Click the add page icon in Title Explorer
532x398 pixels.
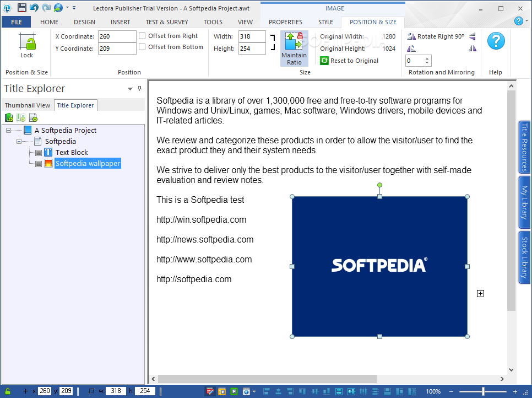(x=33, y=118)
